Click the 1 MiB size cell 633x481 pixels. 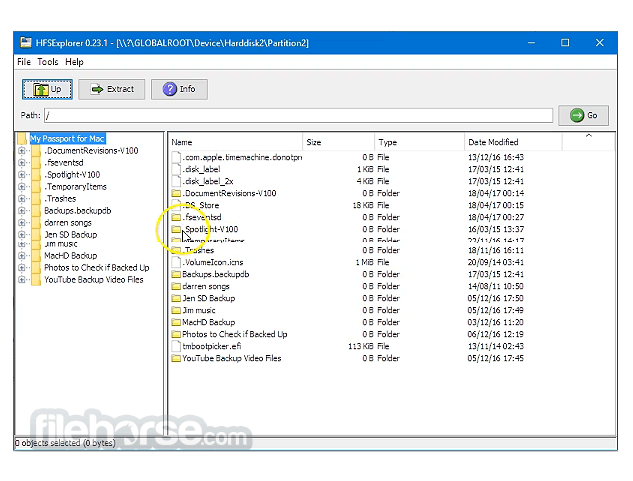pyautogui.click(x=364, y=262)
